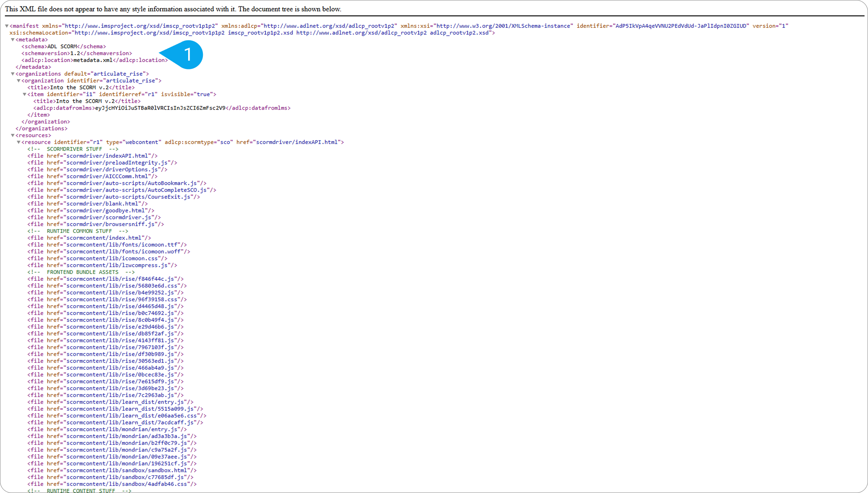The height and width of the screenshot is (493, 868).
Task: Select the SCORMDRIVER STUFF comment
Action: pyautogui.click(x=74, y=149)
